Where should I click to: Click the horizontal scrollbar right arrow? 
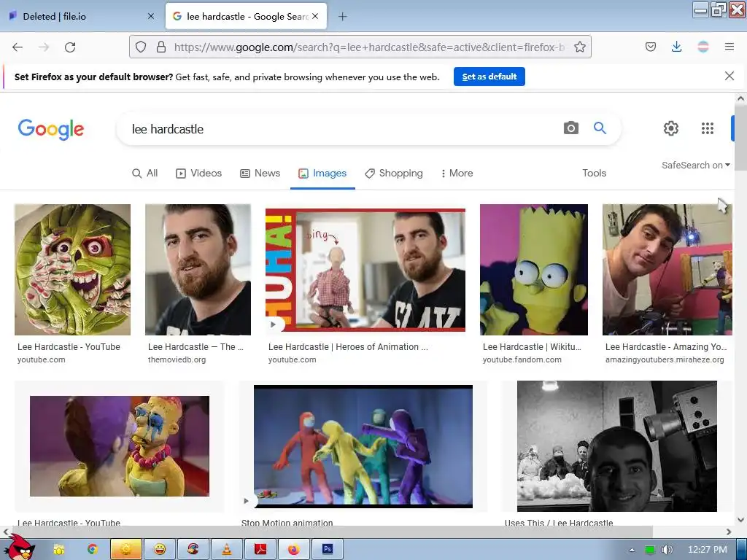729,532
